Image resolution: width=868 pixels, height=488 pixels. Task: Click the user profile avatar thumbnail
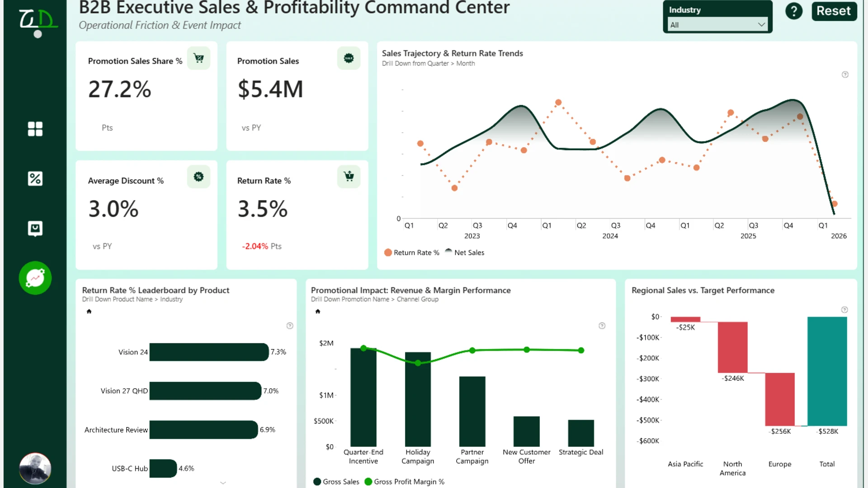[35, 469]
